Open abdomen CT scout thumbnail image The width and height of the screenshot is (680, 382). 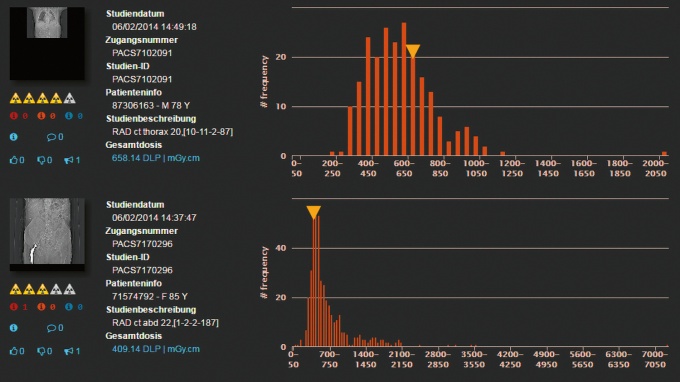tap(47, 234)
